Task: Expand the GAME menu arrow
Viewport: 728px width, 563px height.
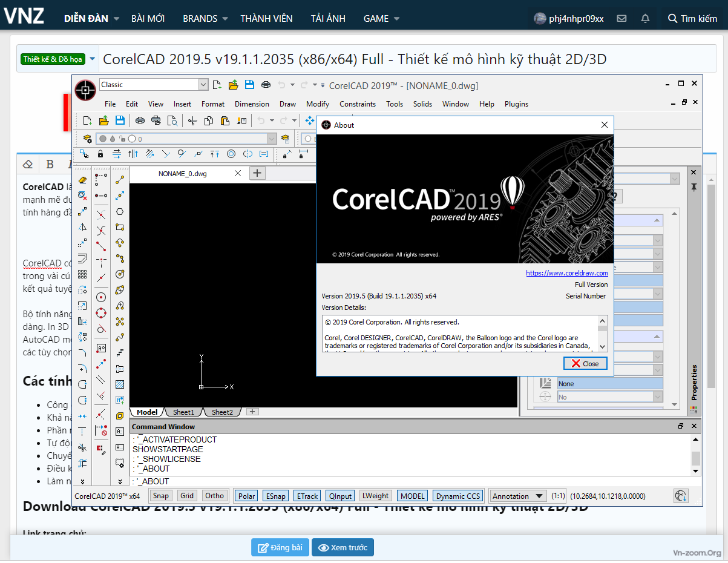Action: pyautogui.click(x=396, y=19)
